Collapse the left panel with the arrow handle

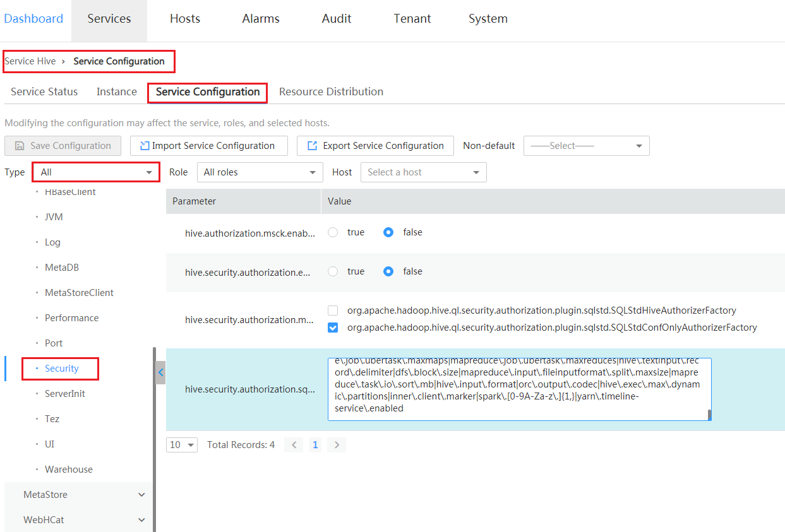coord(160,372)
